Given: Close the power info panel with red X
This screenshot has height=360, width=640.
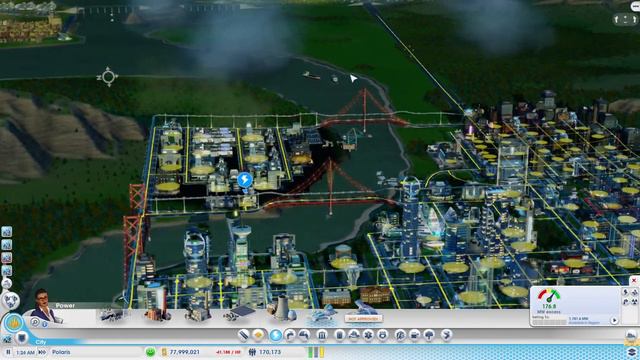Looking at the screenshot, I should (634, 281).
